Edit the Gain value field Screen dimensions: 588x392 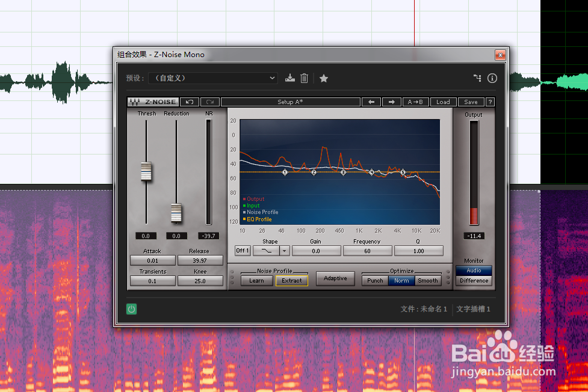[316, 251]
